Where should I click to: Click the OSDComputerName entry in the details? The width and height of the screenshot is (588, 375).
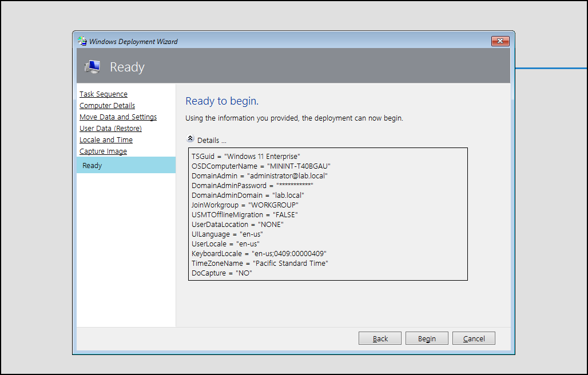(261, 166)
